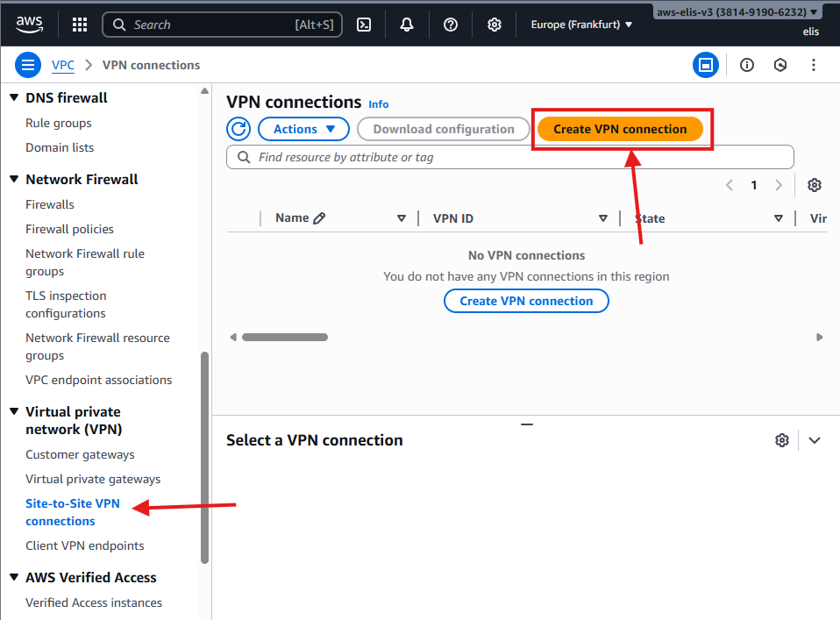Open the three-dot more options menu
The width and height of the screenshot is (840, 620).
(814, 65)
